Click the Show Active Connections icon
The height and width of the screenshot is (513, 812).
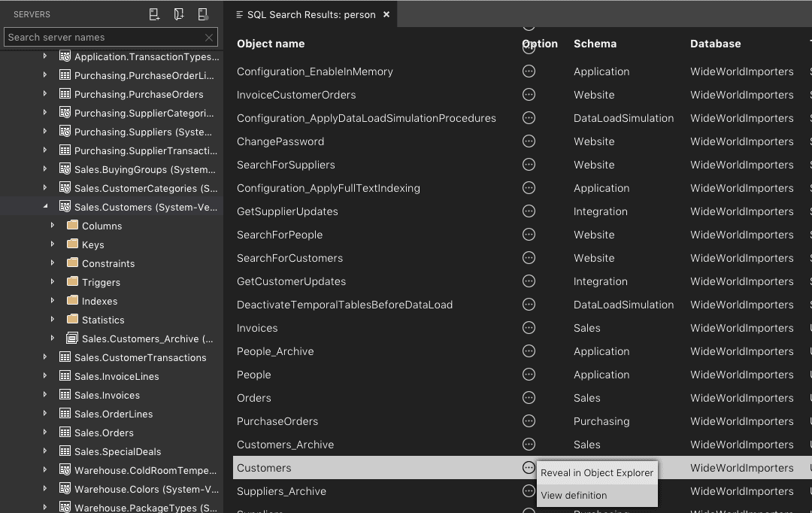pos(202,14)
